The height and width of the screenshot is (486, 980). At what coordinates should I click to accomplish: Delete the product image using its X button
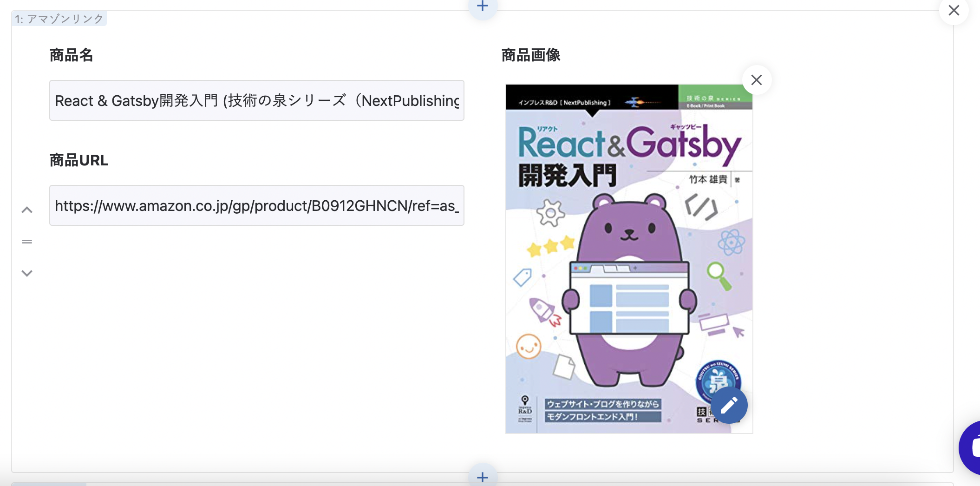click(757, 80)
